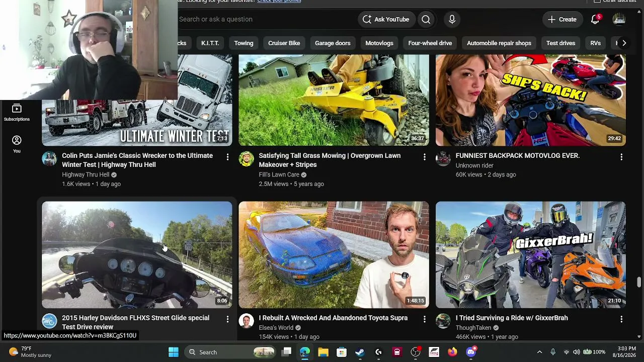Image resolution: width=644 pixels, height=362 pixels.
Task: Click the weather widget showing 79°F
Action: click(30, 352)
